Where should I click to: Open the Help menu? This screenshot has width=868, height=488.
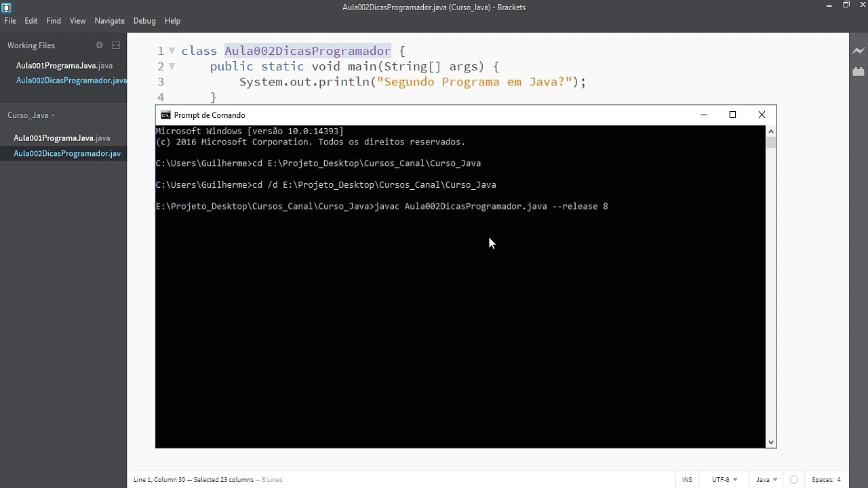tap(172, 21)
